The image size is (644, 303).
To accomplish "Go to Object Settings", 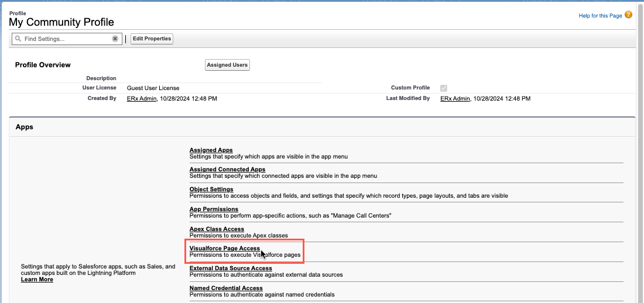I will click(211, 190).
